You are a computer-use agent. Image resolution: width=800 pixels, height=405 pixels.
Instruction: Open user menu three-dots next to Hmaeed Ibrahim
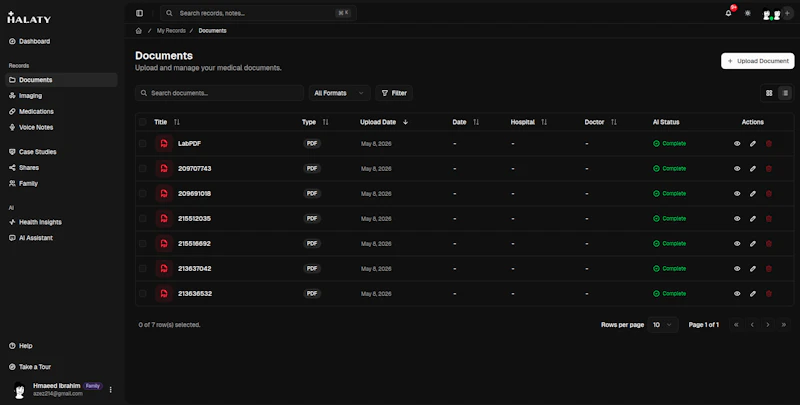[x=111, y=390]
